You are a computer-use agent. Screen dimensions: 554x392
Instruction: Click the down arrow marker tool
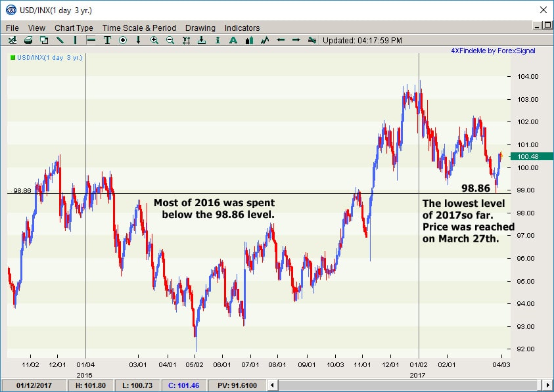click(x=139, y=40)
